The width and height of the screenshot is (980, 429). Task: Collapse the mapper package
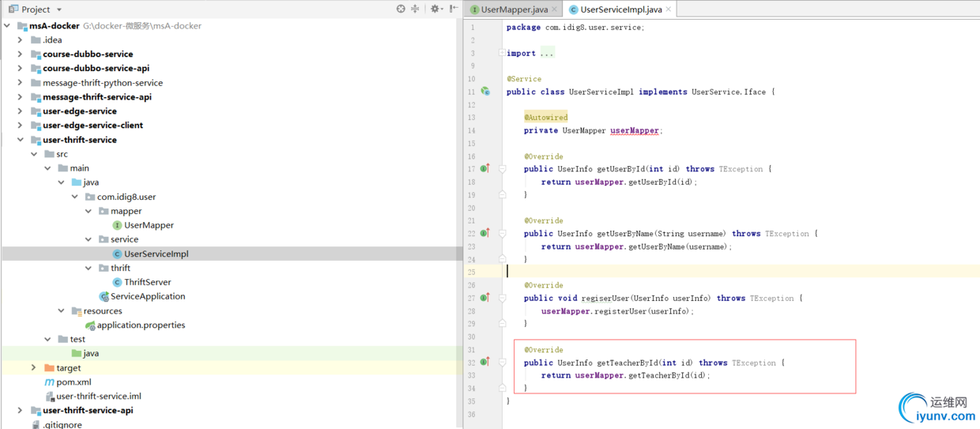pyautogui.click(x=89, y=211)
